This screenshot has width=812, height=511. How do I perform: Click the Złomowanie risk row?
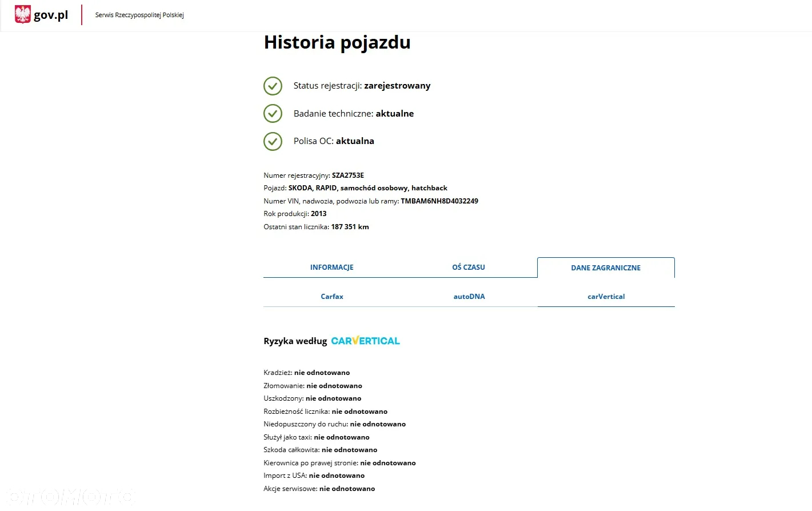point(313,386)
